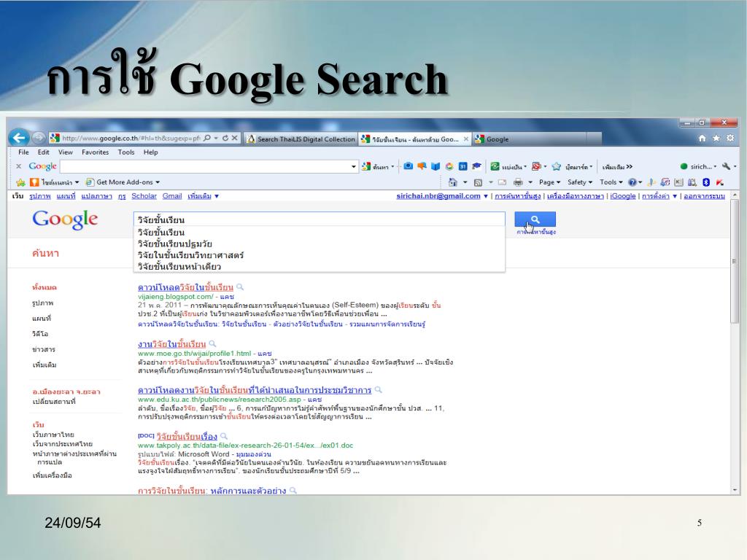This screenshot has width=747, height=560.
Task: Open the Gmail link in the top bar
Action: [172, 195]
